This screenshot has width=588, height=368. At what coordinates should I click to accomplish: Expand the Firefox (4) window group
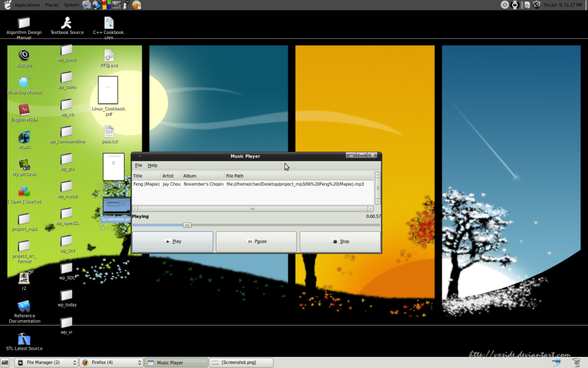pyautogui.click(x=111, y=363)
